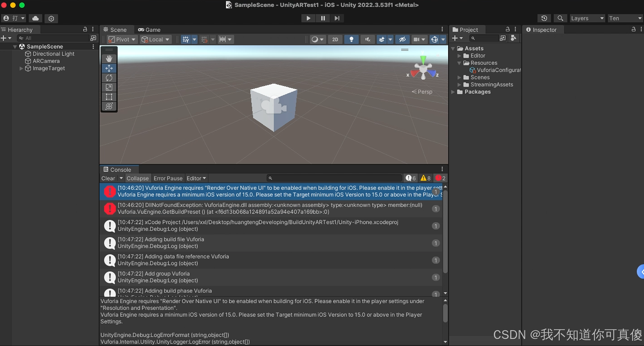Toggle scene lighting

click(x=351, y=40)
